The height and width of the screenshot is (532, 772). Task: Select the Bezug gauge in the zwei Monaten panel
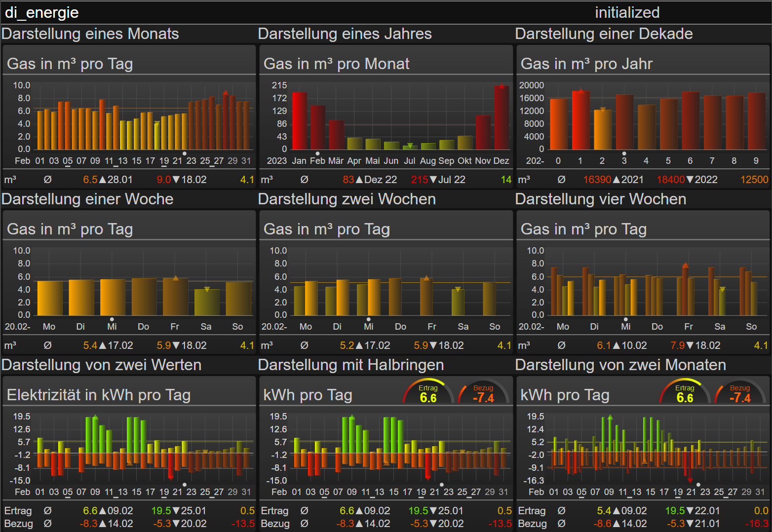pos(740,393)
